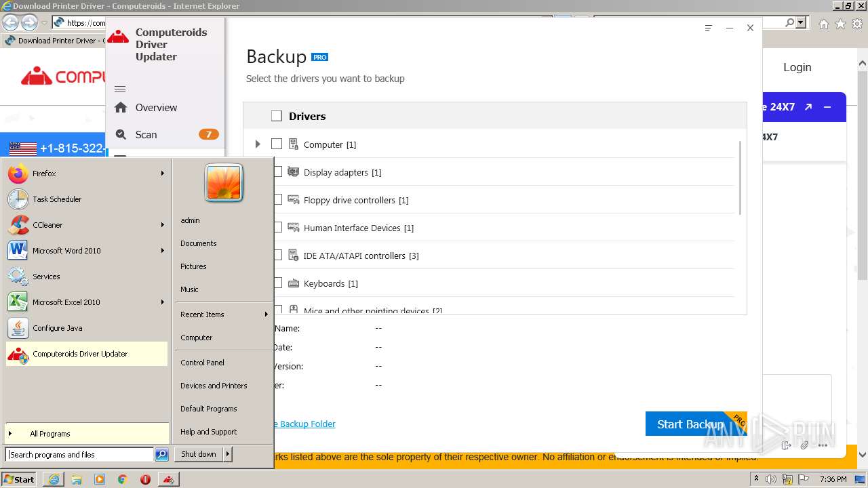The image size is (868, 488).
Task: Open Microsoft Word 2010 icon
Action: (18, 251)
